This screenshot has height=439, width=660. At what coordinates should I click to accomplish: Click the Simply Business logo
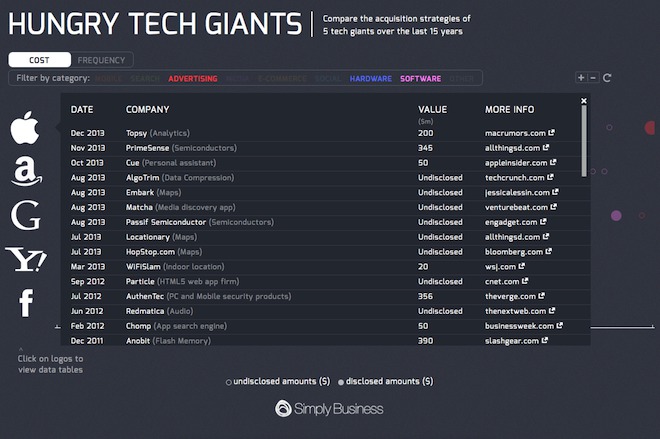point(329,408)
